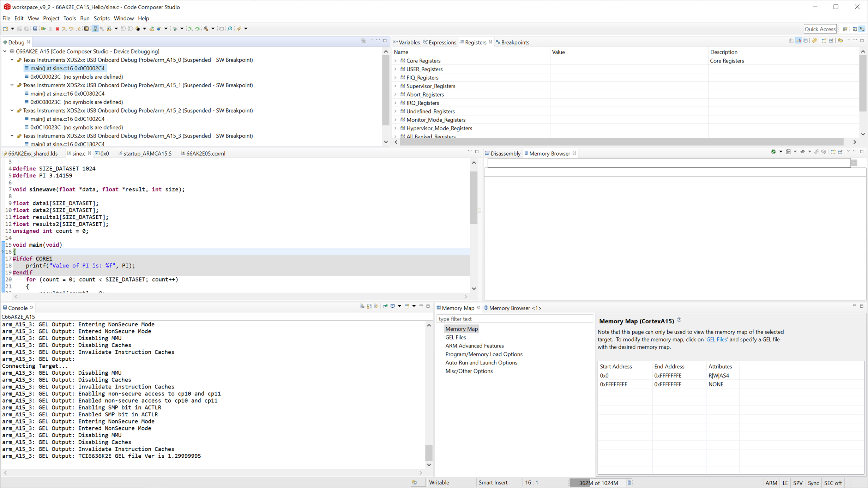This screenshot has height=488, width=868.
Task: Click the Build hammer icon
Action: point(206,29)
